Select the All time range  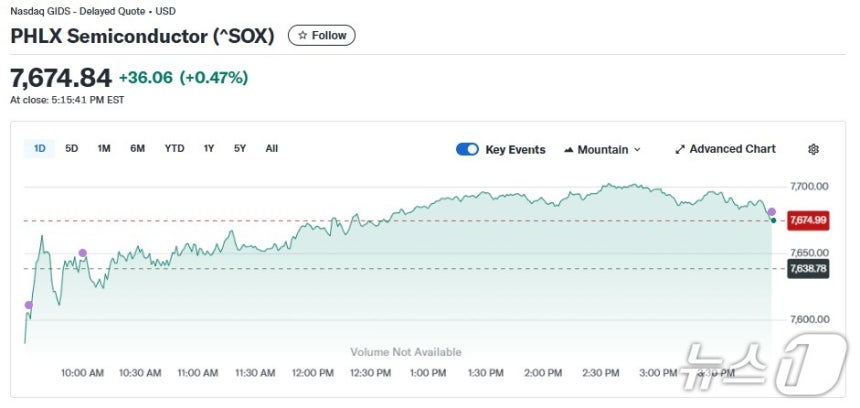coord(272,148)
